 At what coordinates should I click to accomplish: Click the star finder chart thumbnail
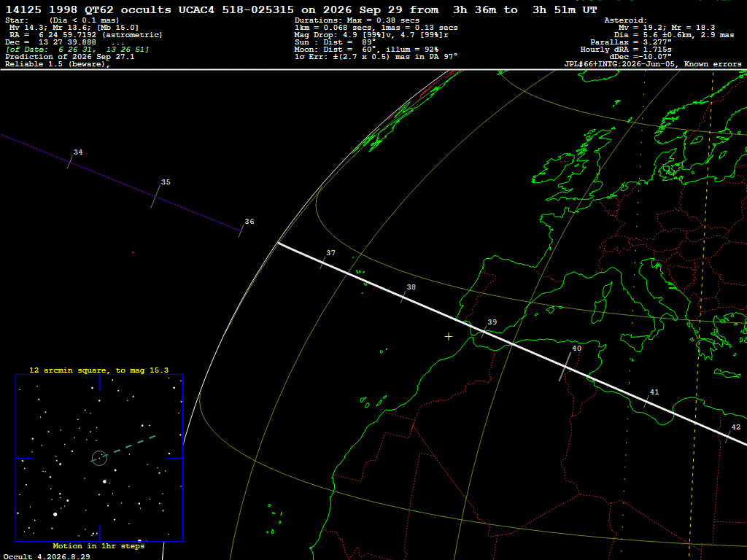(x=99, y=458)
